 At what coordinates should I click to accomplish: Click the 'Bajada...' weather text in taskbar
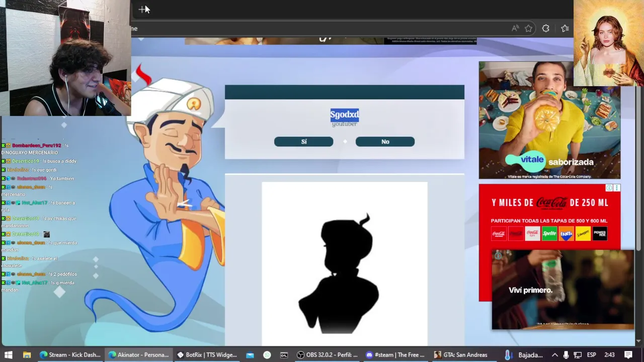tap(530, 355)
